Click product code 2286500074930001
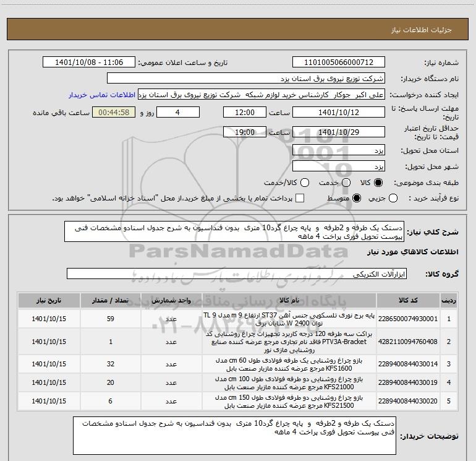The height and width of the screenshot is (461, 476). pyautogui.click(x=408, y=319)
